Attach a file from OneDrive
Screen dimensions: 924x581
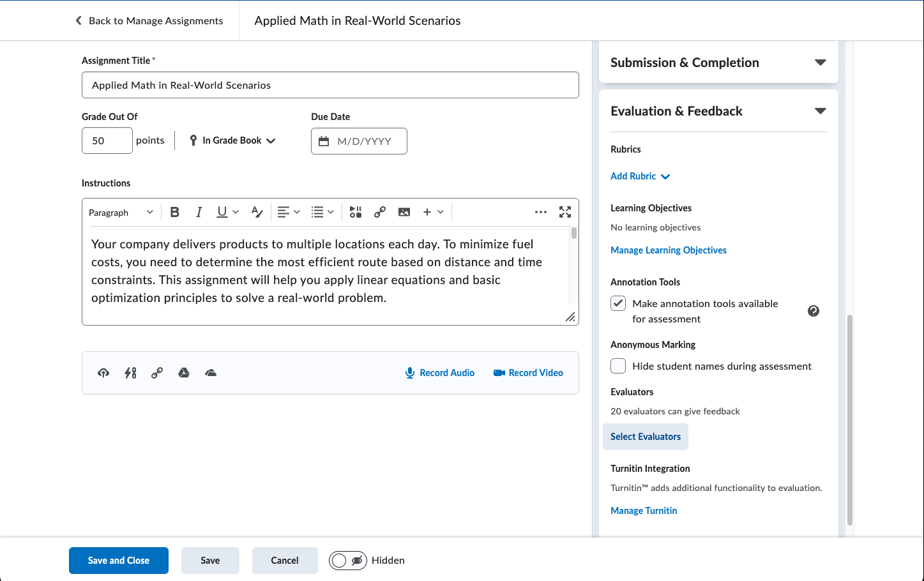[x=211, y=373]
